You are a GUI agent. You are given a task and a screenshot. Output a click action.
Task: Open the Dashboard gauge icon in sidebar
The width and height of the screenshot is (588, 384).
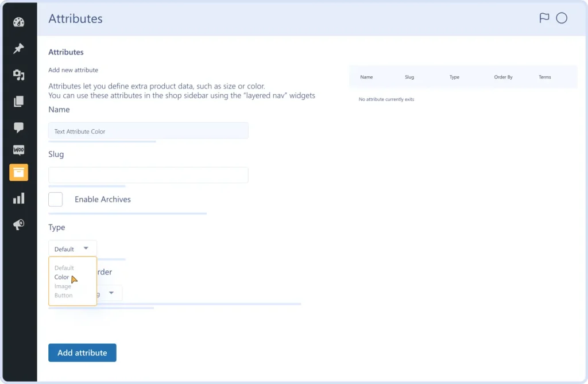19,22
